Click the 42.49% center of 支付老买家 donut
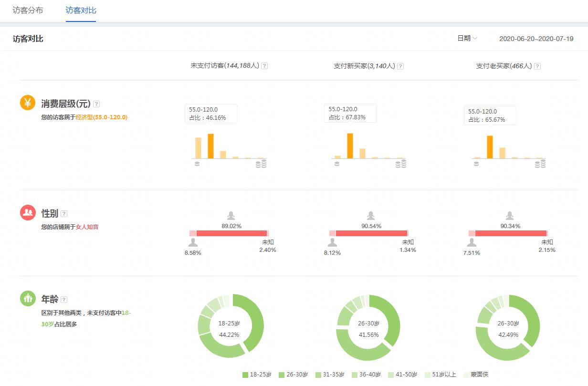The image size is (588, 386). coord(508,334)
